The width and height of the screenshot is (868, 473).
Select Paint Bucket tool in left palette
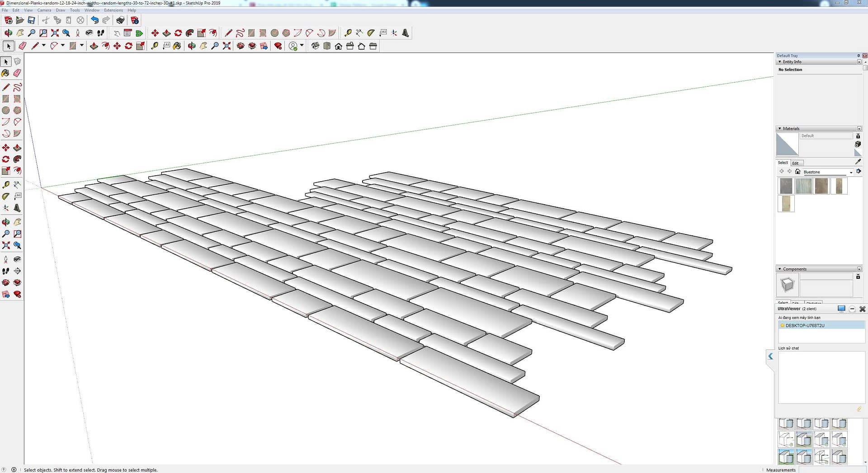[6, 73]
